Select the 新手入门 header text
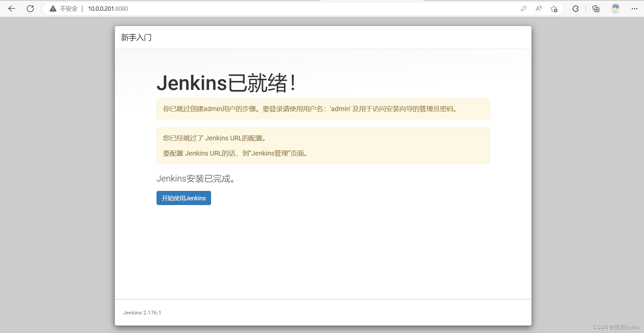The height and width of the screenshot is (333, 644). (x=136, y=37)
